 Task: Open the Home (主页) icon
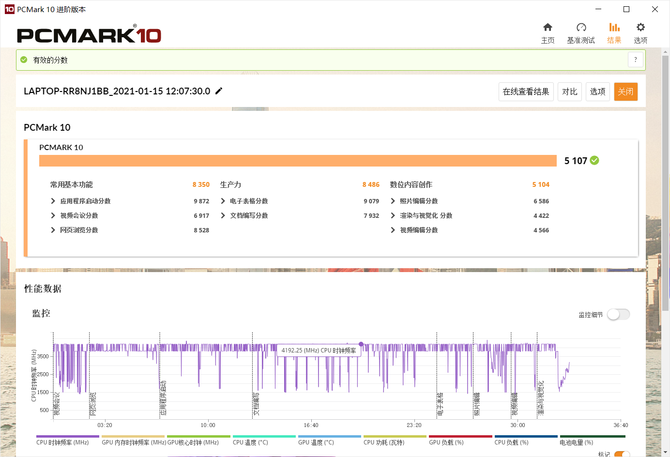coord(547,27)
